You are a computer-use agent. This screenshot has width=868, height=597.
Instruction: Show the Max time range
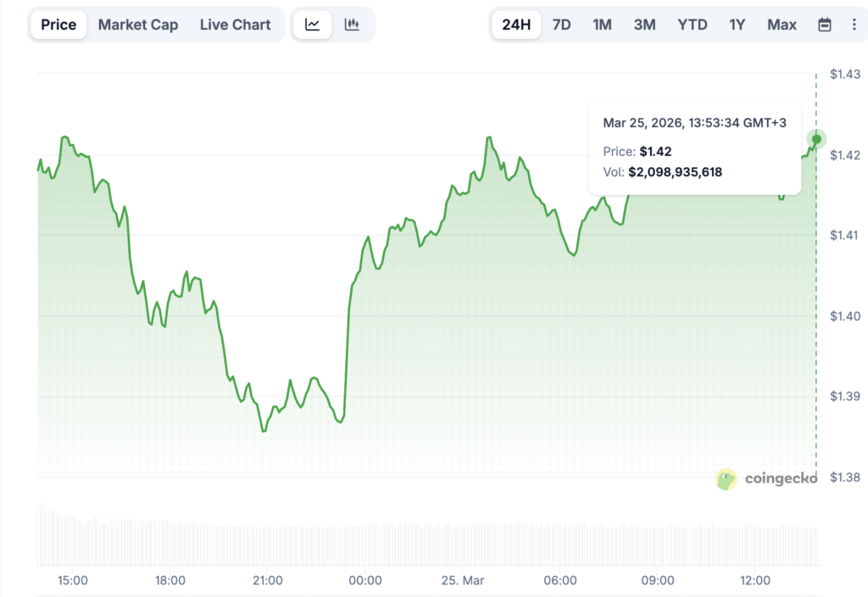[x=782, y=25]
